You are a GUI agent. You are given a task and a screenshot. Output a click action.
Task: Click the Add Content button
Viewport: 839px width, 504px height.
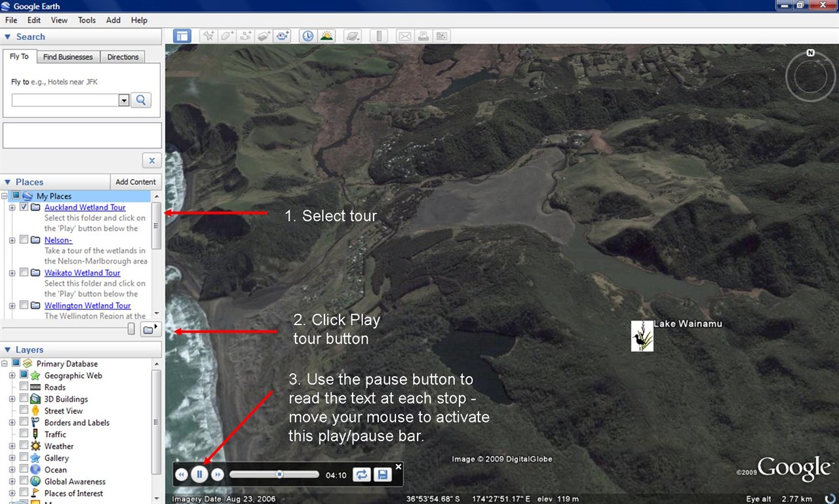136,182
